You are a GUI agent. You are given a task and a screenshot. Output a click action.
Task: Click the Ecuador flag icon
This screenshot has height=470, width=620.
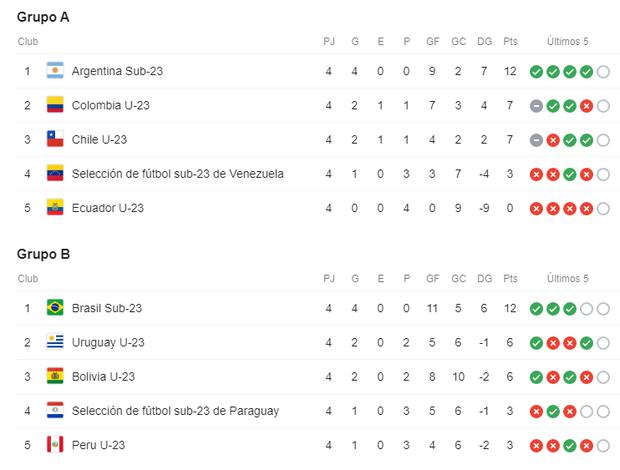tap(55, 207)
